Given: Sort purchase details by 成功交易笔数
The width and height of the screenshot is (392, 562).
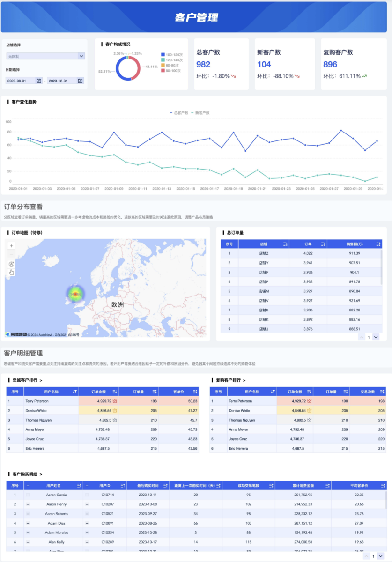Looking at the screenshot, I should 270,486.
